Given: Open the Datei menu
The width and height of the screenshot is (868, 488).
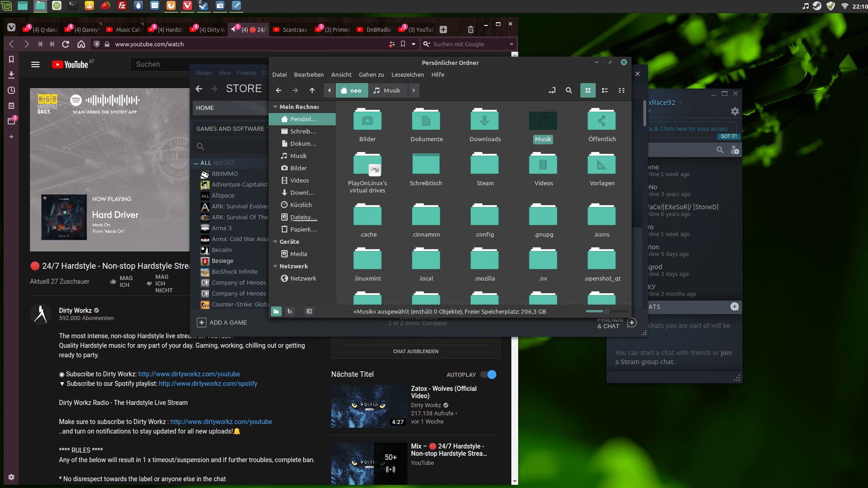Looking at the screenshot, I should 280,74.
